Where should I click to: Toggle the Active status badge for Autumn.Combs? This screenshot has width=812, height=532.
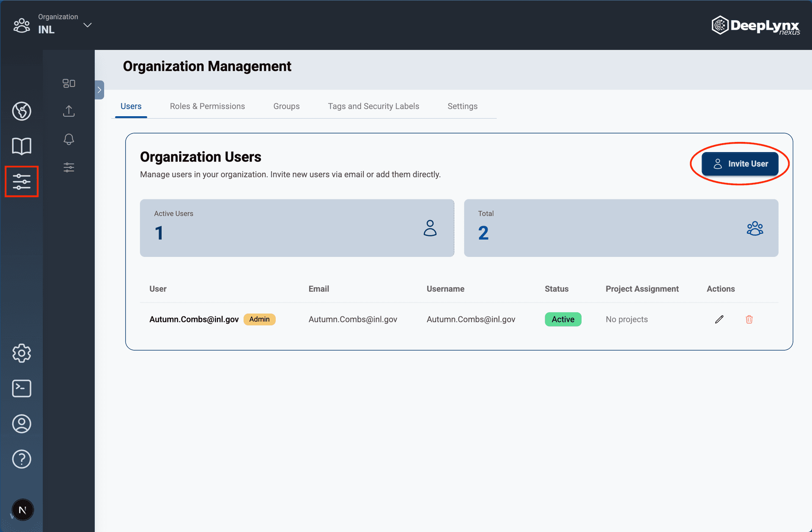click(x=563, y=319)
